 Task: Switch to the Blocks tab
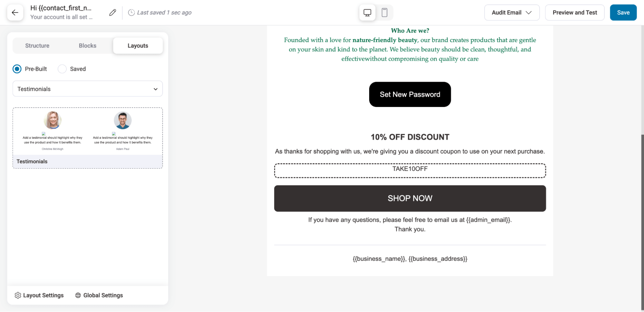88,46
